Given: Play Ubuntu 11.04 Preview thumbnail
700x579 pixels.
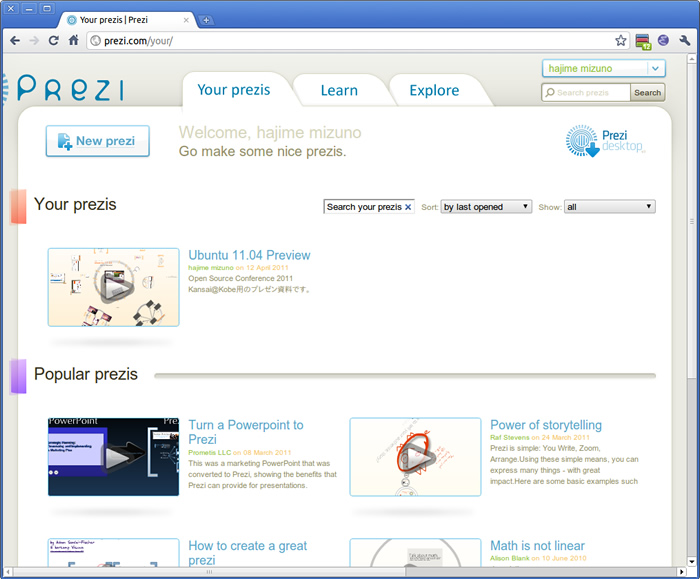Looking at the screenshot, I should pyautogui.click(x=113, y=287).
